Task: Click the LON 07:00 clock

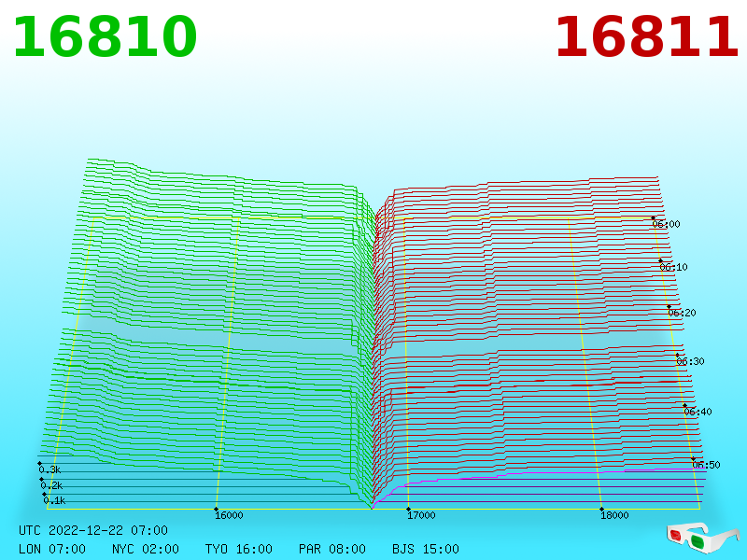Action: [x=52, y=549]
